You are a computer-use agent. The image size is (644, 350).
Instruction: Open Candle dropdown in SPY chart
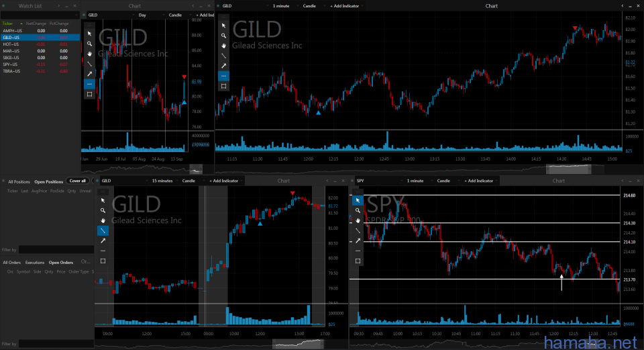tap(447, 181)
